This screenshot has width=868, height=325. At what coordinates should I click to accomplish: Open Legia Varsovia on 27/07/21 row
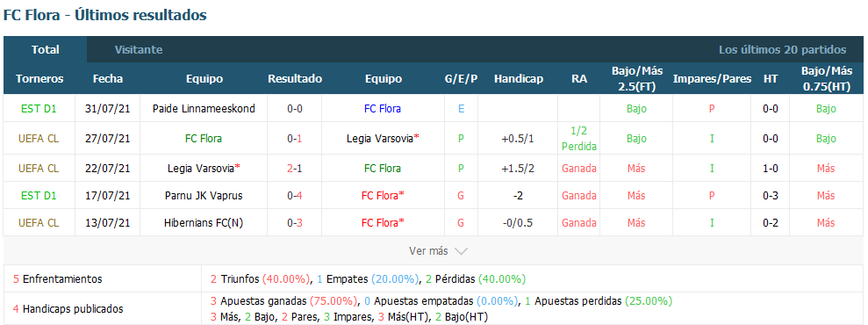(x=383, y=139)
